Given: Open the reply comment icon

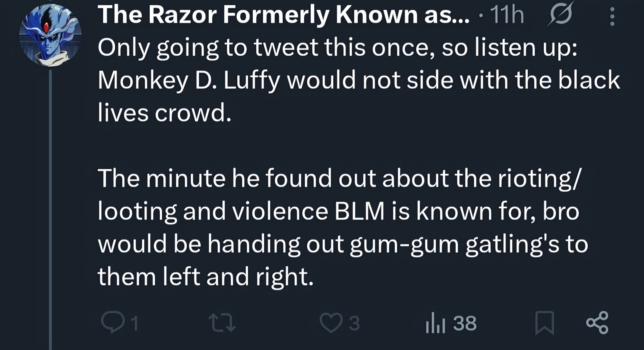Looking at the screenshot, I should coord(111,323).
